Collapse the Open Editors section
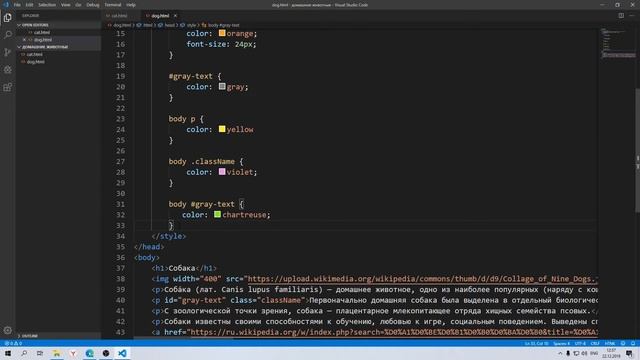 pyautogui.click(x=58, y=25)
